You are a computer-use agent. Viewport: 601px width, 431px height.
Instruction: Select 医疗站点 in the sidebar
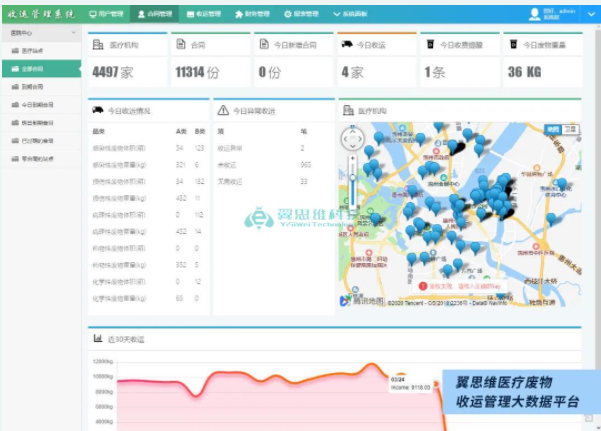pyautogui.click(x=32, y=51)
